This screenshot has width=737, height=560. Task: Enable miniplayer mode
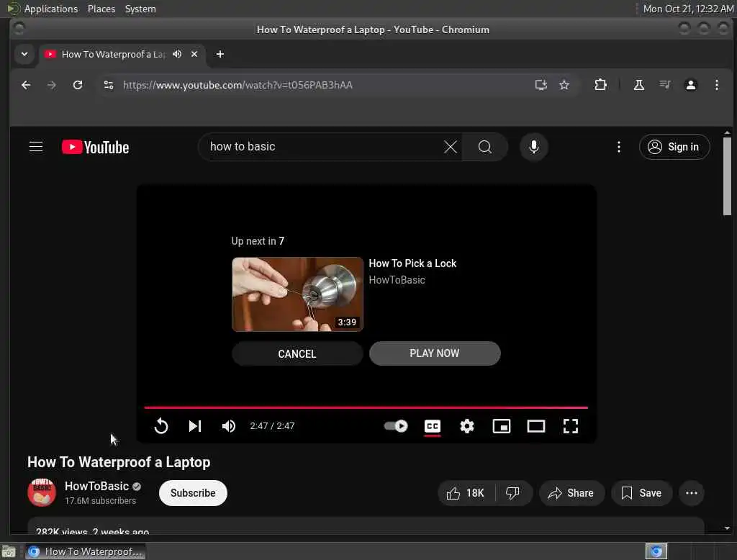click(501, 426)
